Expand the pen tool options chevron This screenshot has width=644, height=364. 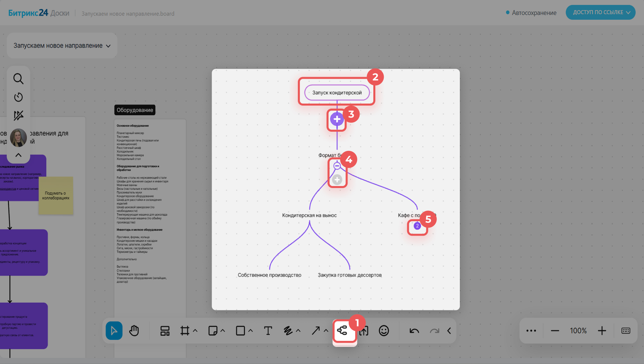298,331
